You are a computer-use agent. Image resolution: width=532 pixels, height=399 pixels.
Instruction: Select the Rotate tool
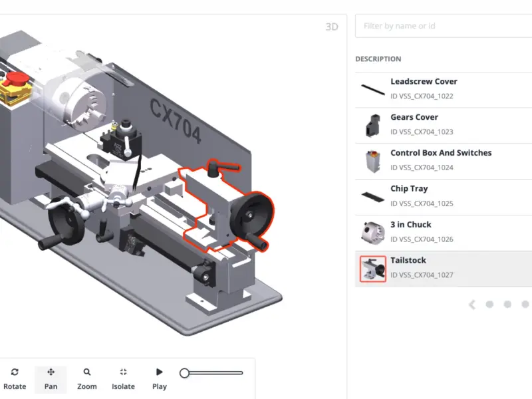coord(15,379)
